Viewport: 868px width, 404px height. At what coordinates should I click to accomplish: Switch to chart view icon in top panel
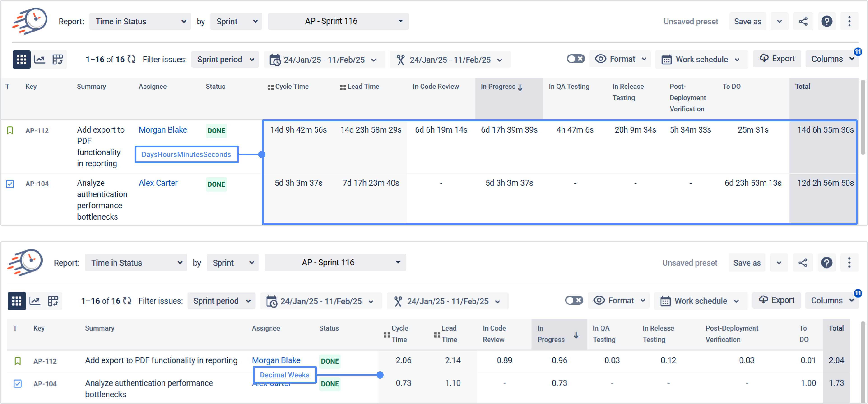click(x=40, y=60)
